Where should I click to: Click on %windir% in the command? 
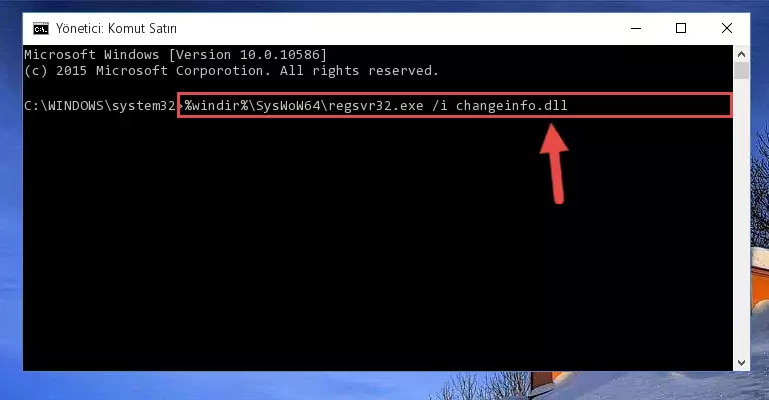click(x=216, y=105)
